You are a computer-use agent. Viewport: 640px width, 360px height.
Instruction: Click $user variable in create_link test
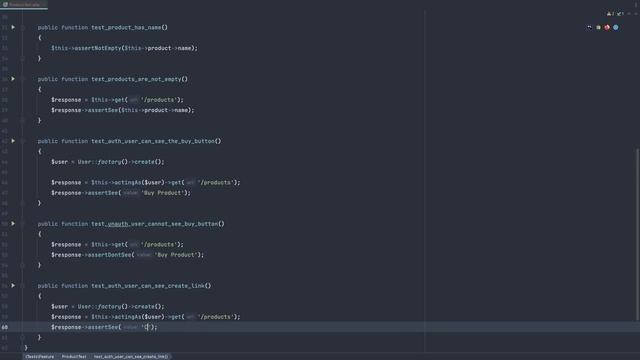point(60,307)
